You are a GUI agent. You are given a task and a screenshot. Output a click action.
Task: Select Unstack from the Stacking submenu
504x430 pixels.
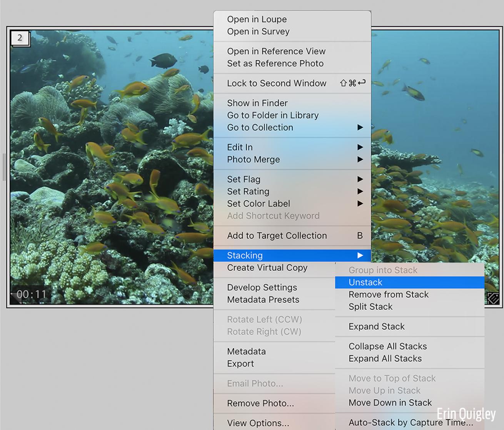[x=365, y=283]
